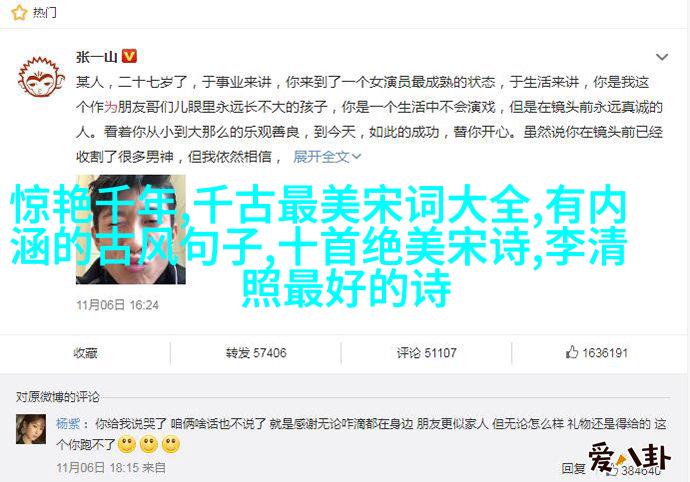Open 评论 51107 comments section
This screenshot has height=482, width=690.
(426, 353)
